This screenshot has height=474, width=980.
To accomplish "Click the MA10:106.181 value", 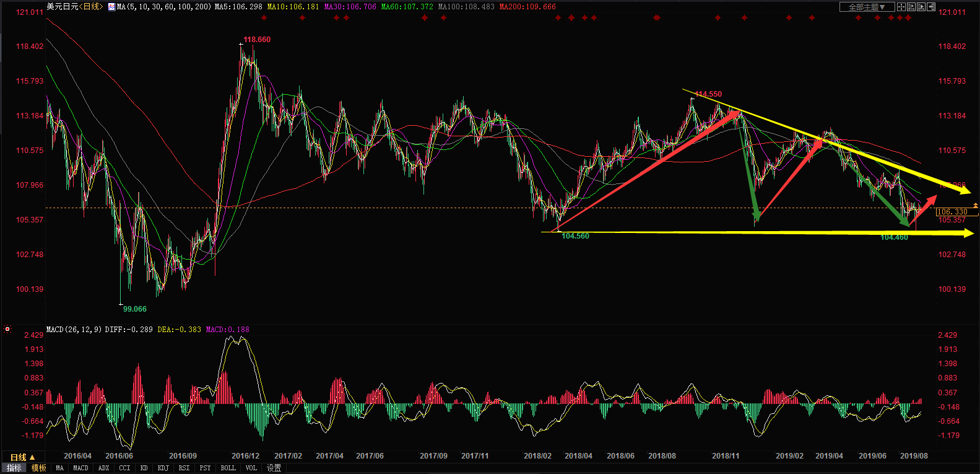I will point(293,7).
